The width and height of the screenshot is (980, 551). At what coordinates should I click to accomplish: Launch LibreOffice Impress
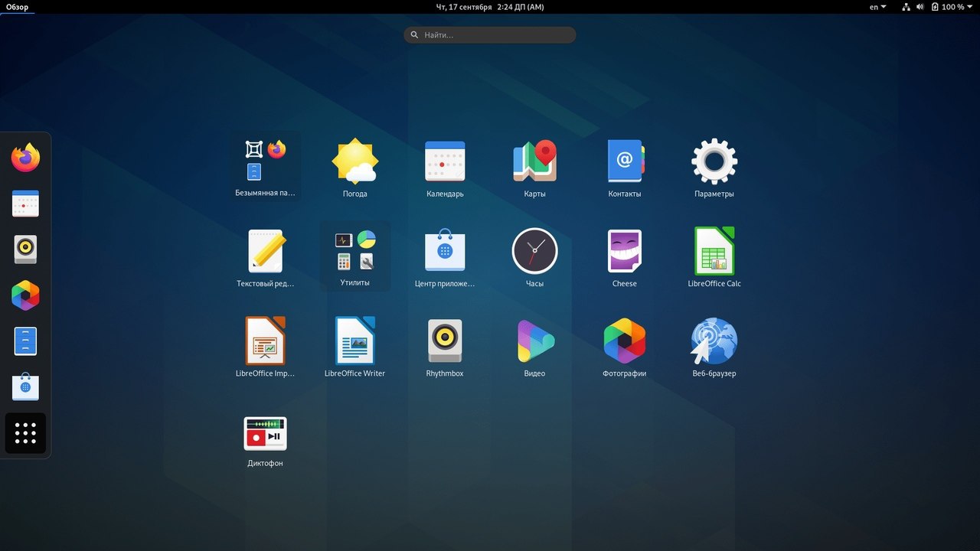[x=265, y=346]
